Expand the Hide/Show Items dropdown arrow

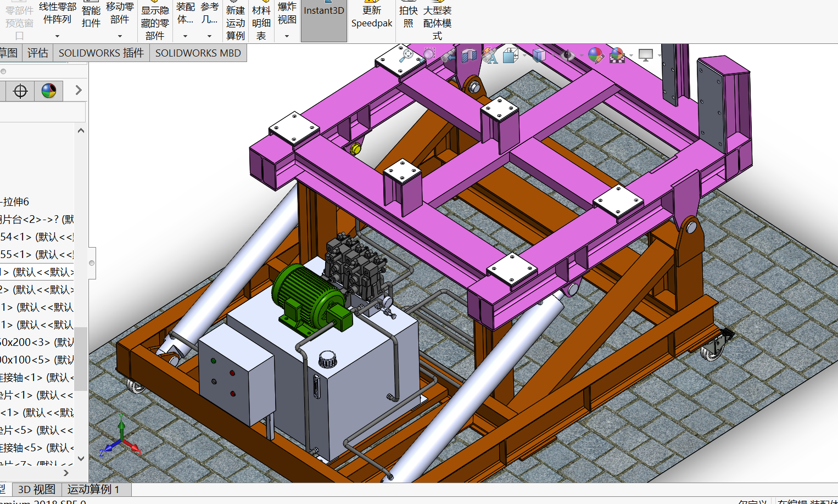coord(581,55)
